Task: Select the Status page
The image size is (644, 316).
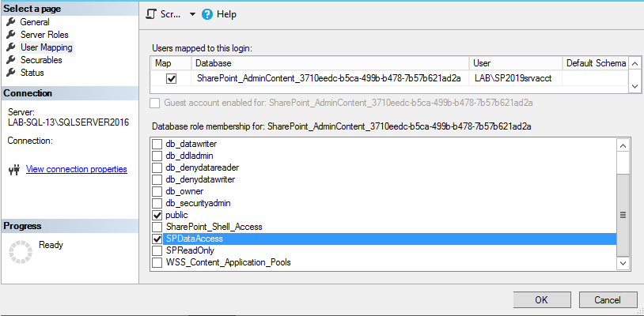Action: click(x=32, y=73)
